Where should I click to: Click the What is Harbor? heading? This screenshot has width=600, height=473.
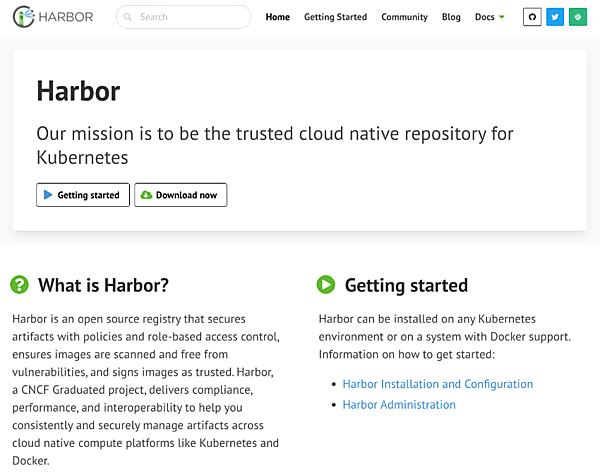click(103, 285)
